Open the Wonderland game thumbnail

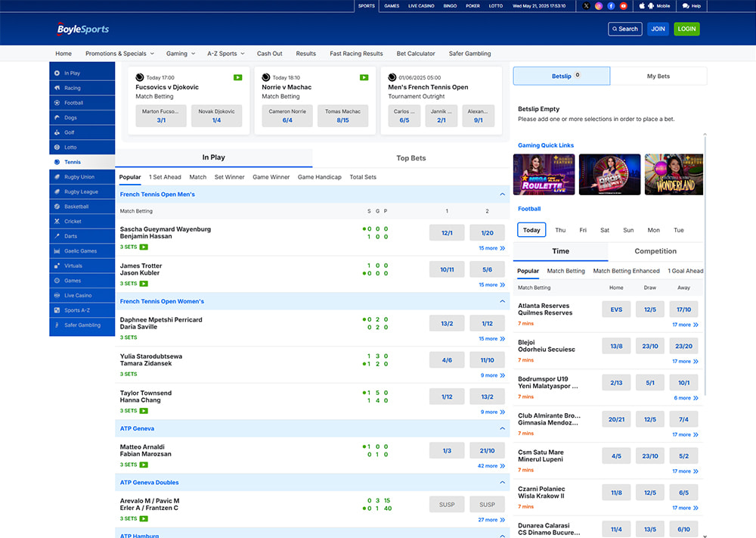[x=674, y=175]
